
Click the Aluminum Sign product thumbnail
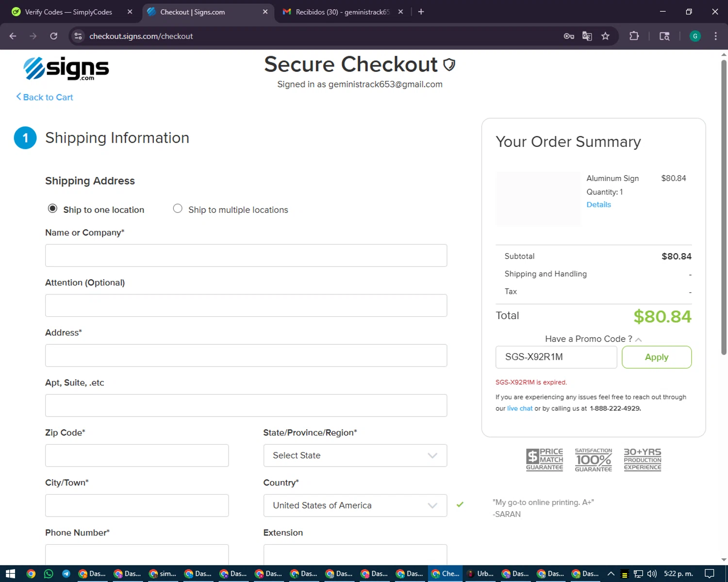[538, 198]
